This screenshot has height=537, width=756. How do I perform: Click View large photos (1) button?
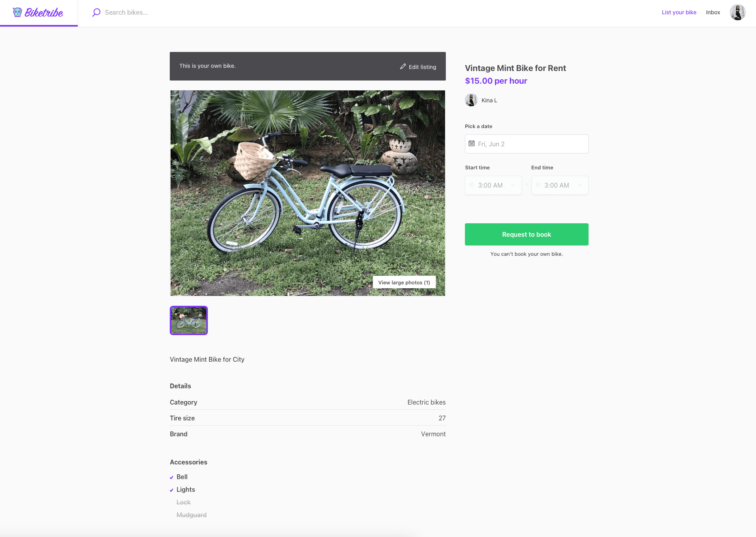tap(404, 282)
